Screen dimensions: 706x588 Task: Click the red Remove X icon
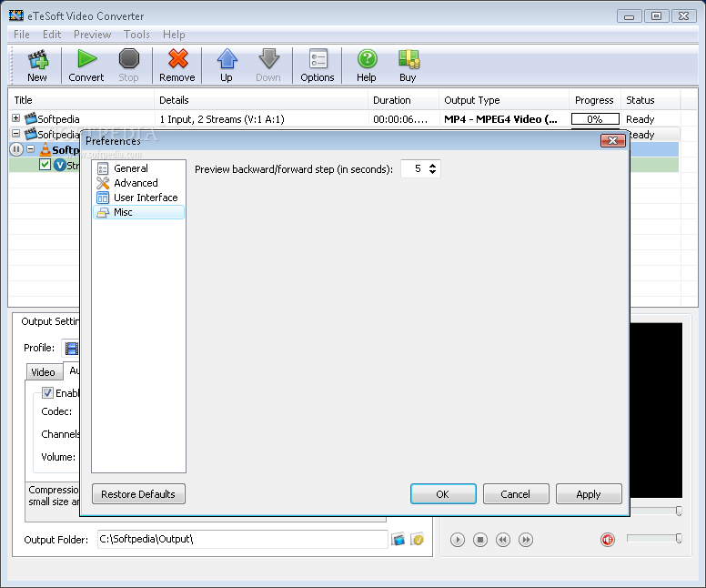click(x=177, y=58)
